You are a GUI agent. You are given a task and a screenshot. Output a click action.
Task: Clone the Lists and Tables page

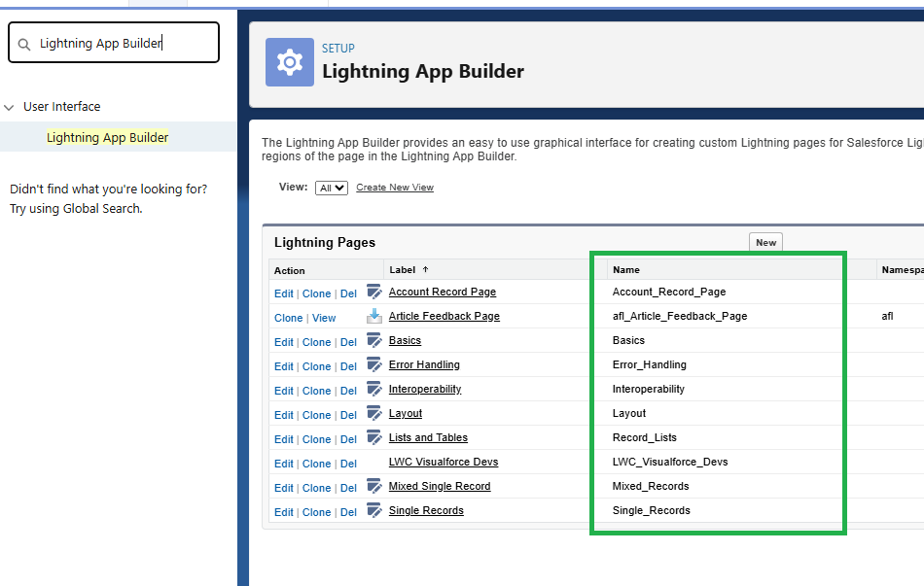(316, 439)
